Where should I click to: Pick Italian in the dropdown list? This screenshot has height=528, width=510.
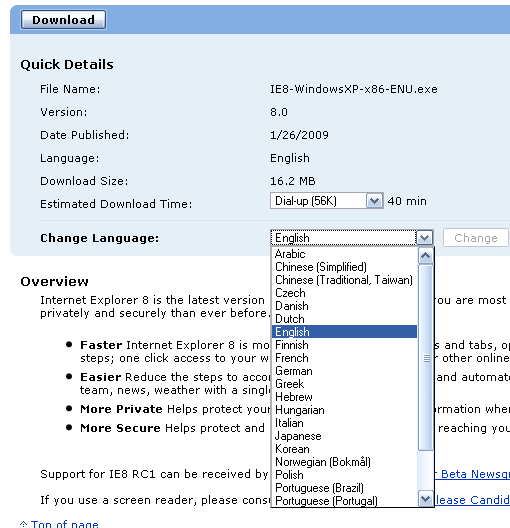(344, 423)
